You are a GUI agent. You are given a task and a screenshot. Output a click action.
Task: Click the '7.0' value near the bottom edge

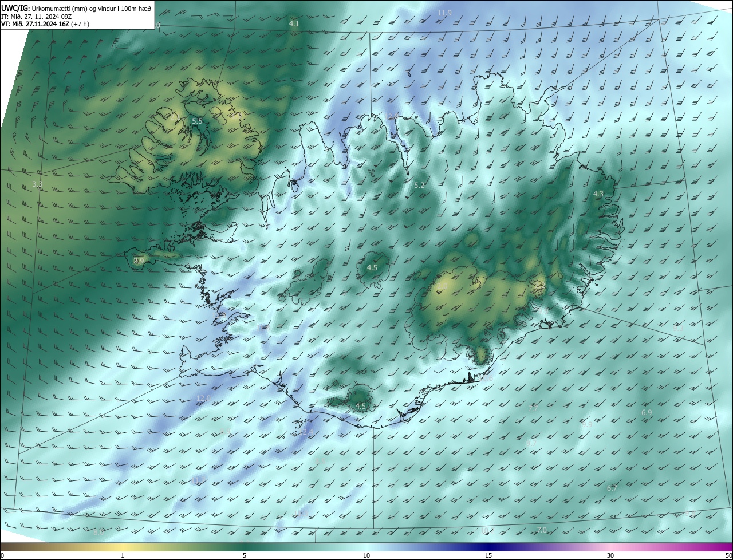click(x=542, y=530)
